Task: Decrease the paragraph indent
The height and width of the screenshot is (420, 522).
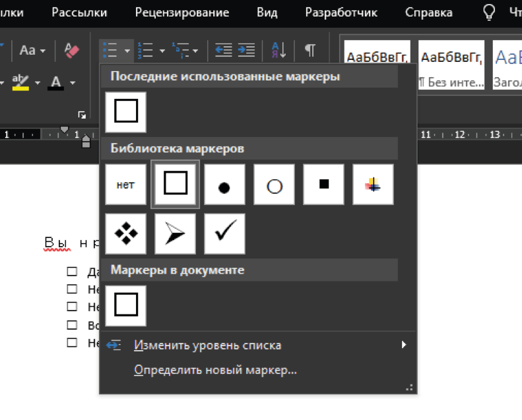Action: click(223, 51)
